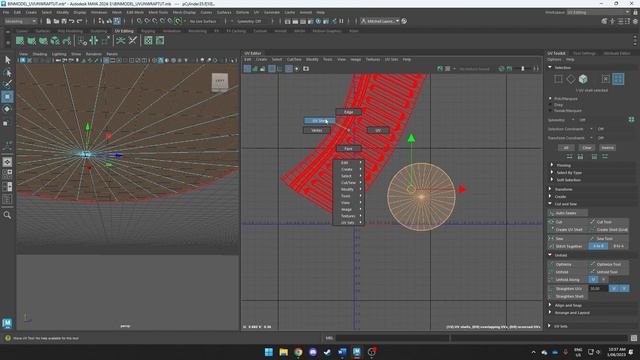Click the Open Scene folder icon
The height and width of the screenshot is (360, 640).
(56, 21)
